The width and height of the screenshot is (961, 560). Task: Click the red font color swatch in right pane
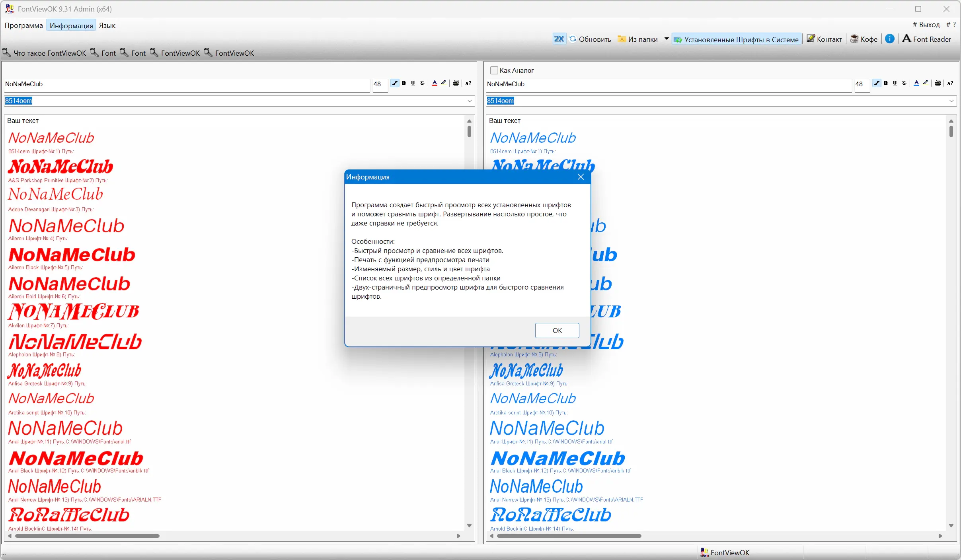coord(916,83)
